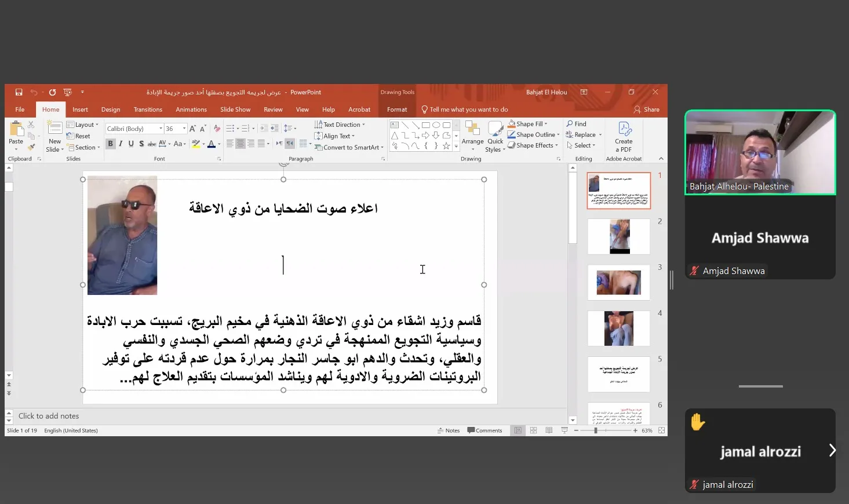Viewport: 849px width, 504px height.
Task: Click Clear All Formatting eraser icon
Action: tap(217, 129)
